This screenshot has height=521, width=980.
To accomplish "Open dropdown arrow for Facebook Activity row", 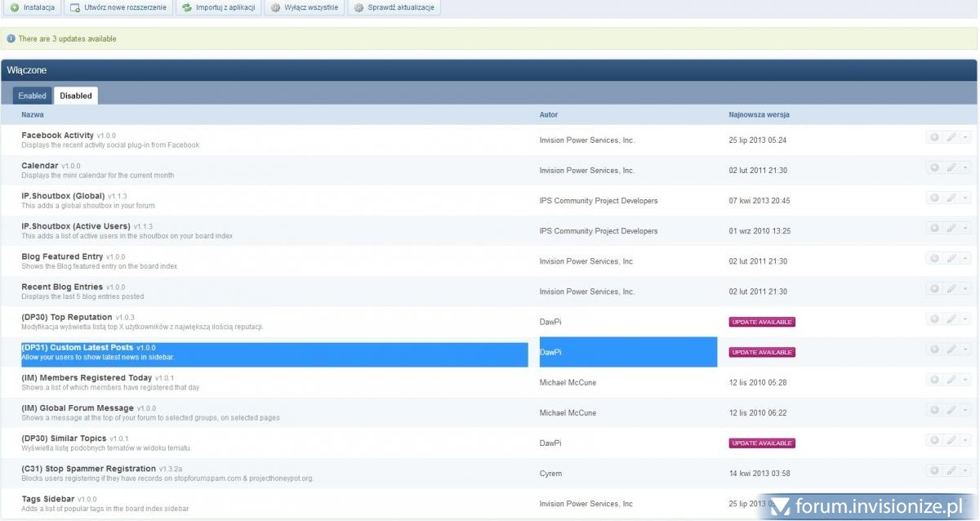I will click(x=965, y=137).
